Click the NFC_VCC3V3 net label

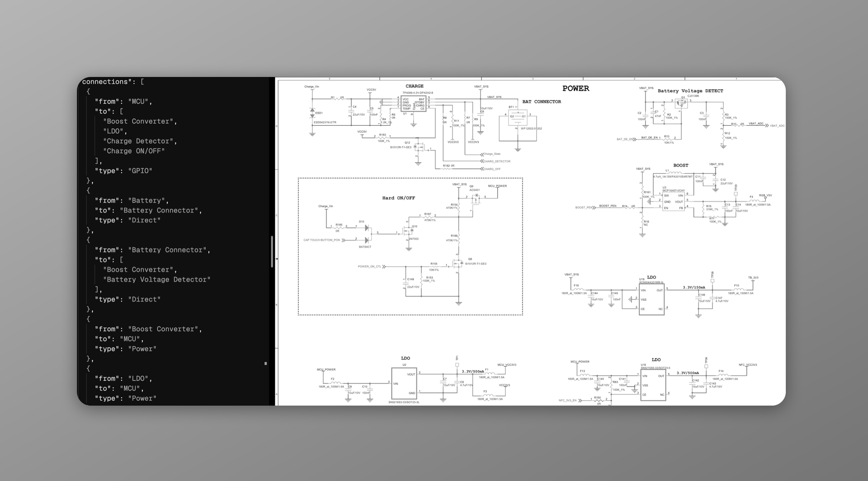tap(748, 365)
